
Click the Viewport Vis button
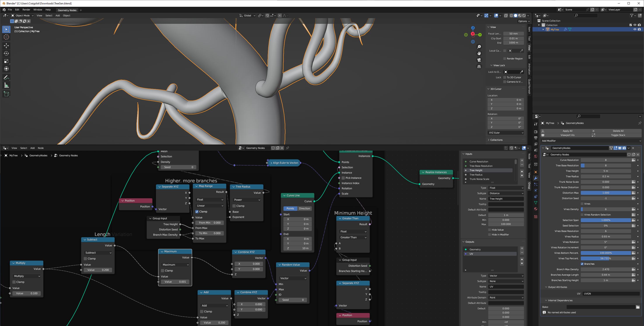566,135
